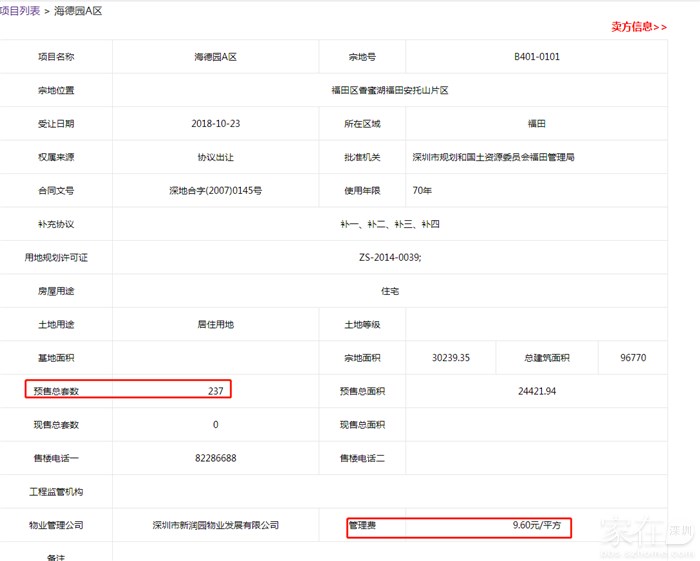Select the 售楼电话一 number 82286688
Screen dimensions: 700x561
pyautogui.click(x=215, y=457)
